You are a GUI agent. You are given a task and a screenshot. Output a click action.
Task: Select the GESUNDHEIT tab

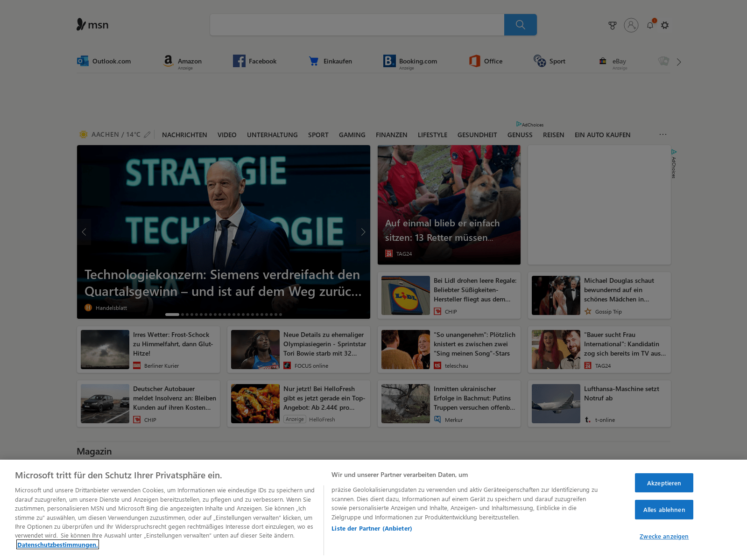pos(477,135)
